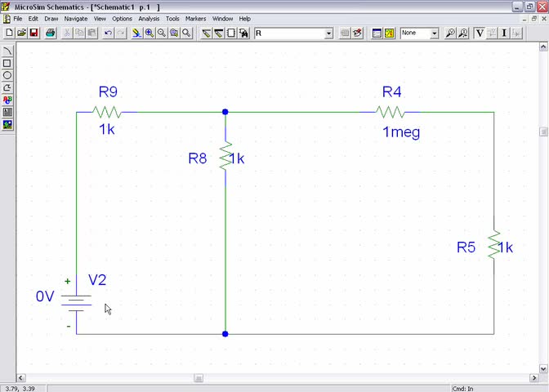This screenshot has height=392, width=549.
Task: Run the simulation with the Simulate icon
Action: coord(390,33)
